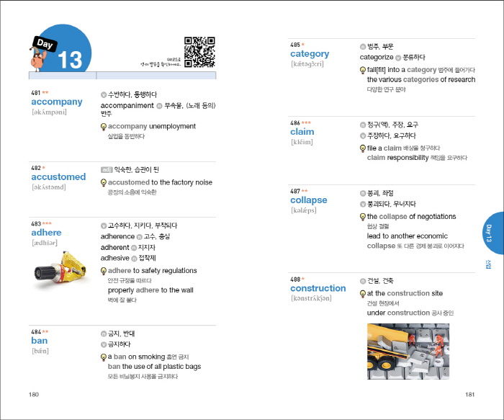
Task: Select the blue headword 'claim'
Action: (x=302, y=132)
